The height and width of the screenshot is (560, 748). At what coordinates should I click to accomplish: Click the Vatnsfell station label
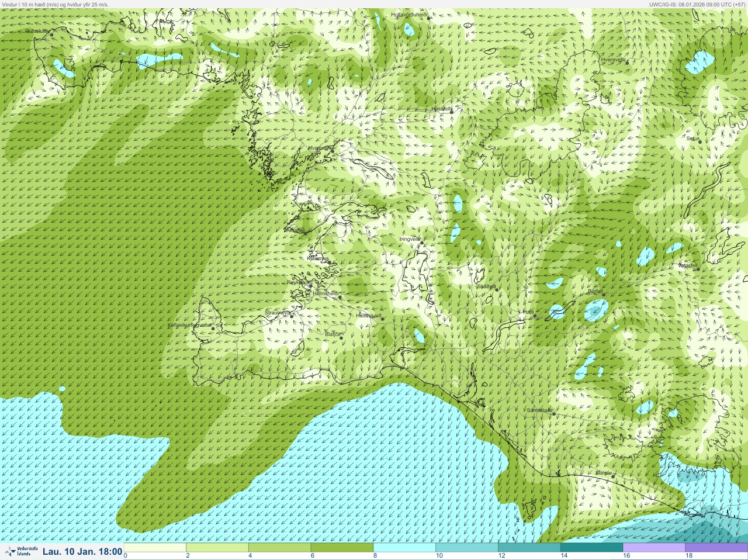[688, 265]
